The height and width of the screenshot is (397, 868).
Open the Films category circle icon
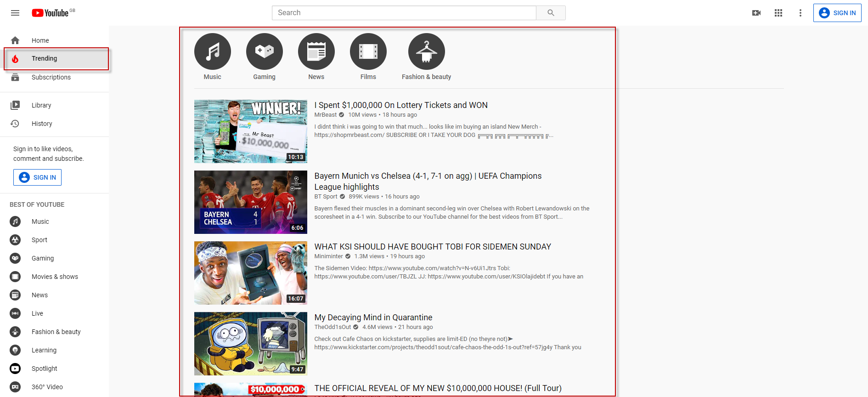click(368, 51)
